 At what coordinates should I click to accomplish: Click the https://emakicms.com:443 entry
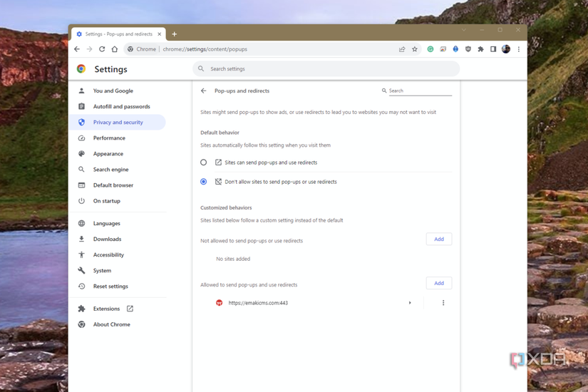click(258, 303)
